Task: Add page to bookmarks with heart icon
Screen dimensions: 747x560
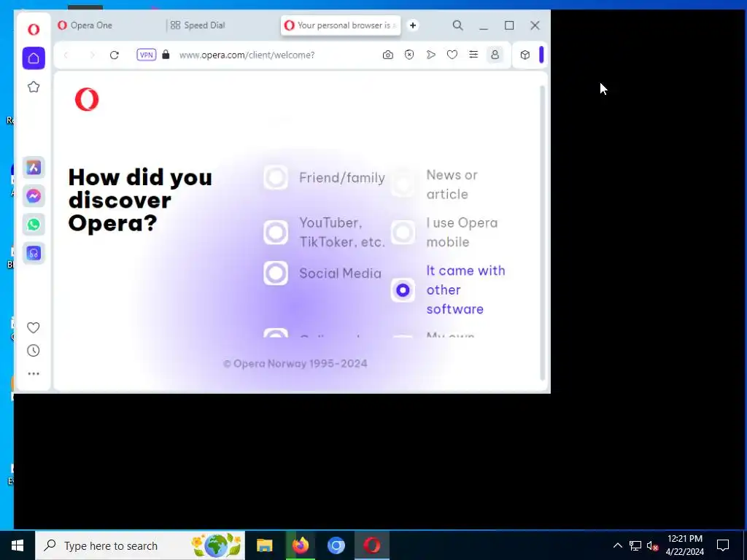Action: click(452, 55)
